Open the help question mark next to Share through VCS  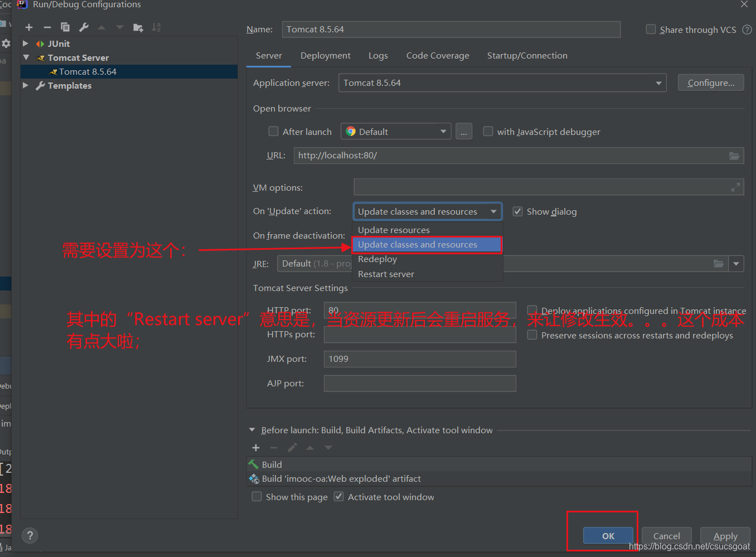coord(747,30)
